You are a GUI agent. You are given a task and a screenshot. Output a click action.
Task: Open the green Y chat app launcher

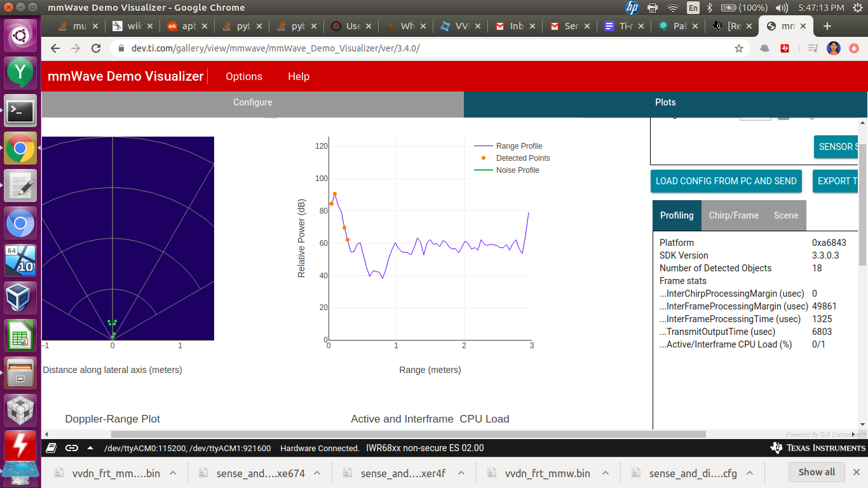pyautogui.click(x=21, y=73)
